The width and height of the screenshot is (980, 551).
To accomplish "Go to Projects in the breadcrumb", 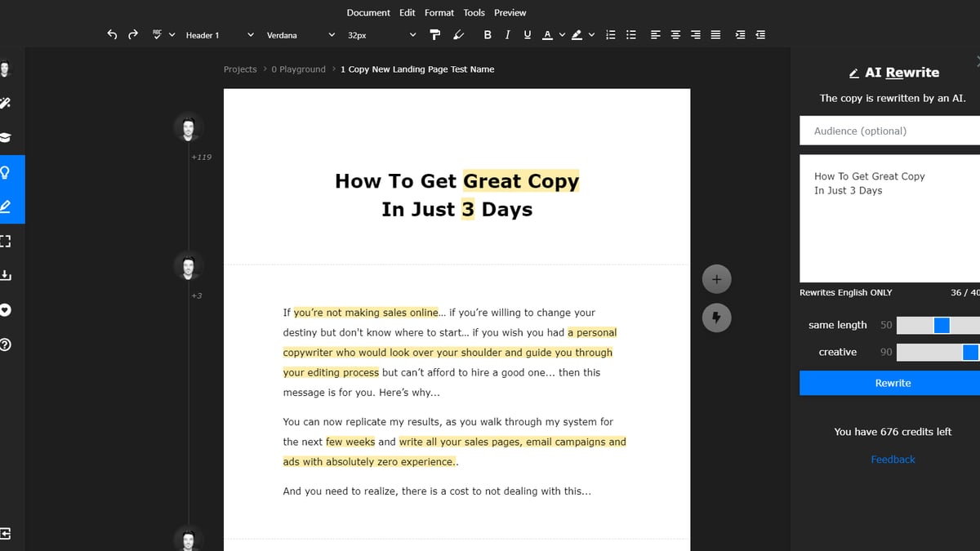I will (240, 69).
